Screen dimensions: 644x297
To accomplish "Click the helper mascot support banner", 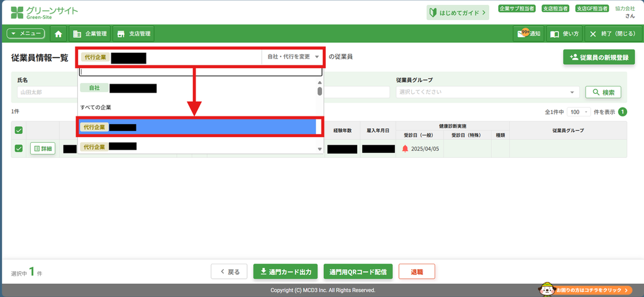I will pos(587,289).
